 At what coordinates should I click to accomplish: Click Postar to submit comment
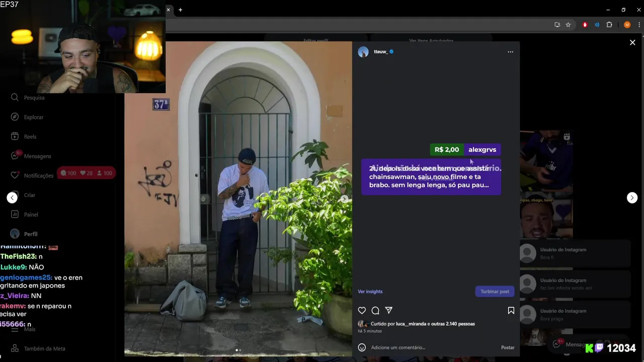(508, 347)
